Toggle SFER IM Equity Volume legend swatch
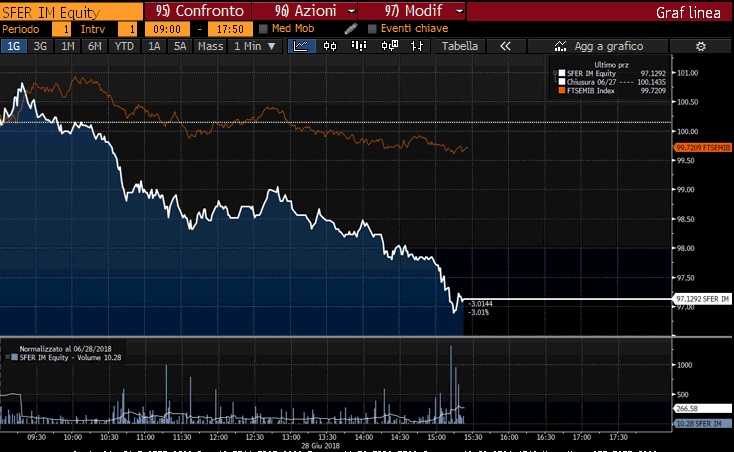Screen dimensions: 734x452 (15, 357)
